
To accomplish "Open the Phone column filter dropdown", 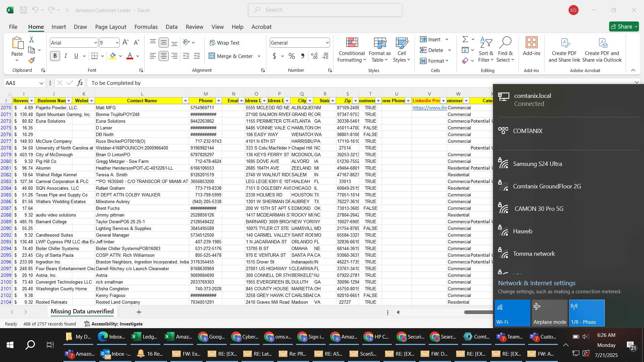I will click(x=218, y=101).
